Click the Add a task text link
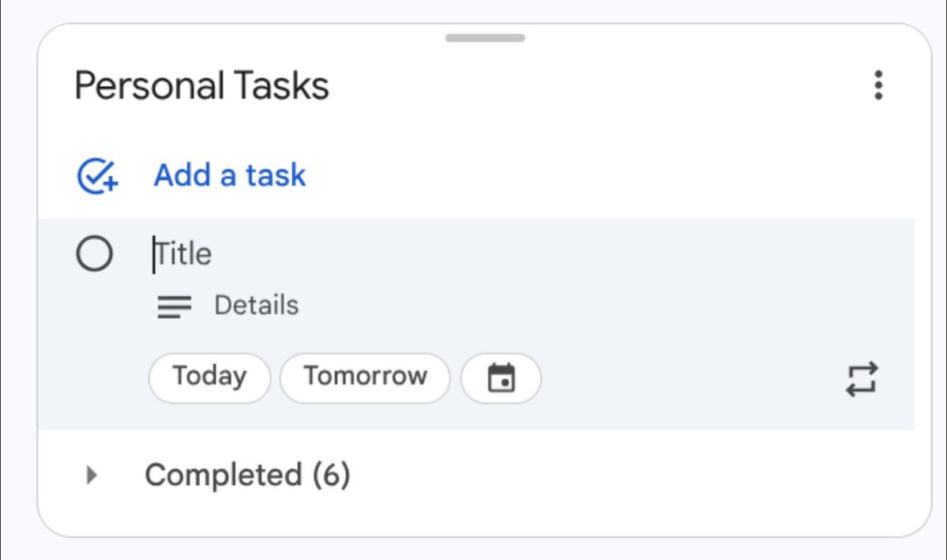This screenshot has width=947, height=560. [230, 175]
